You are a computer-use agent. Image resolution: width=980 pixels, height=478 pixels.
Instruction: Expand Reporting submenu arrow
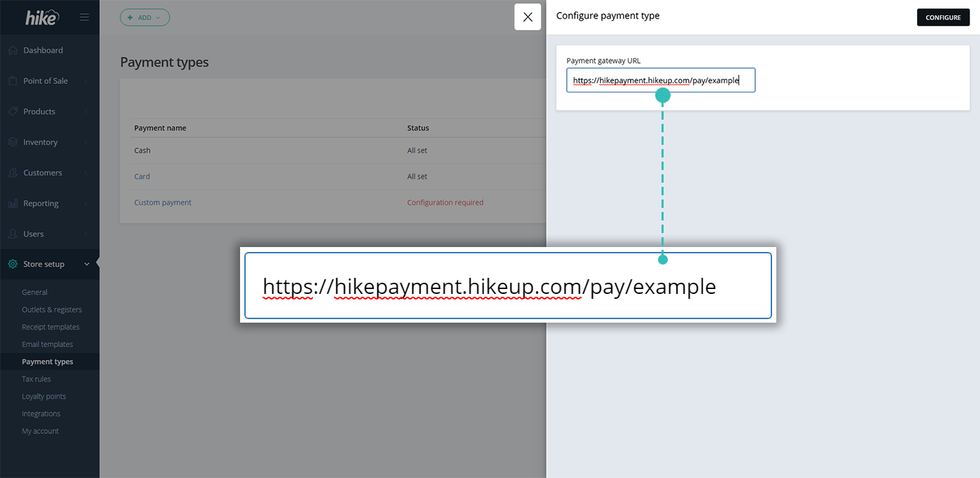[x=86, y=204]
